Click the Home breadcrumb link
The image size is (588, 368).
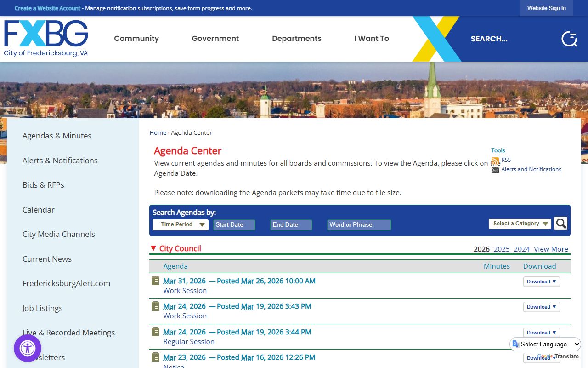tap(158, 132)
